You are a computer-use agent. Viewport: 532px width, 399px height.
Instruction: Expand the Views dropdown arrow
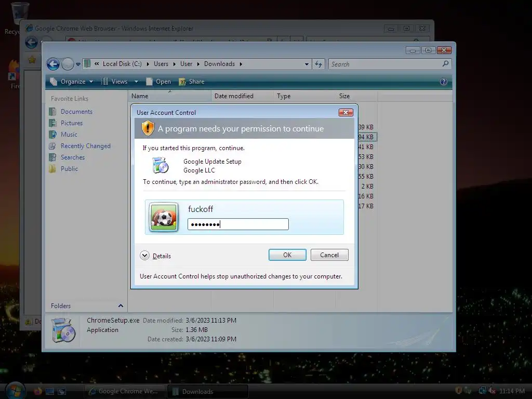(136, 82)
